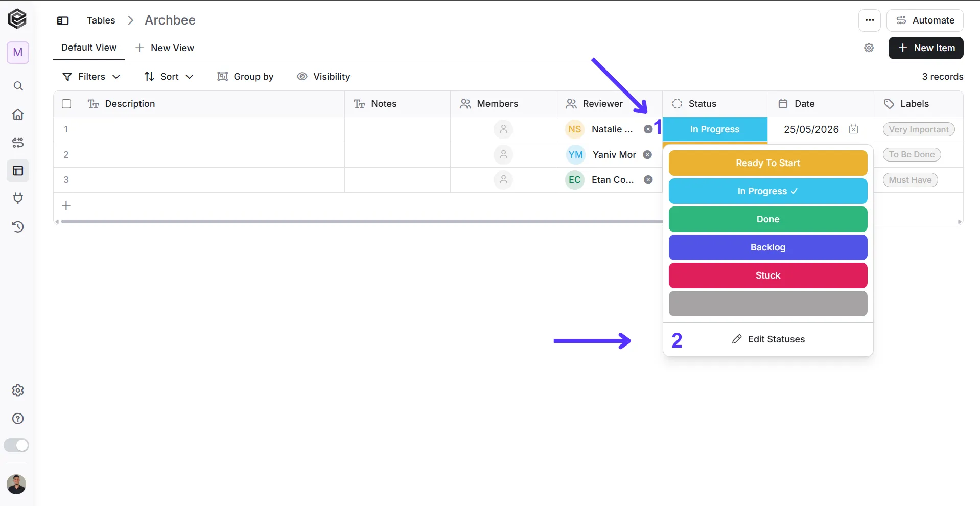This screenshot has height=506, width=980.
Task: Open the user profile photo avatar
Action: [16, 484]
